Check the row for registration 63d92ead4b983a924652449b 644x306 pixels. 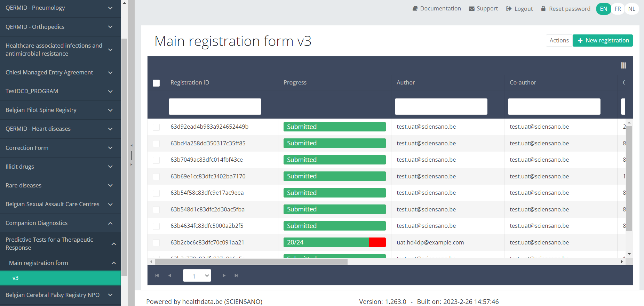coord(156,127)
